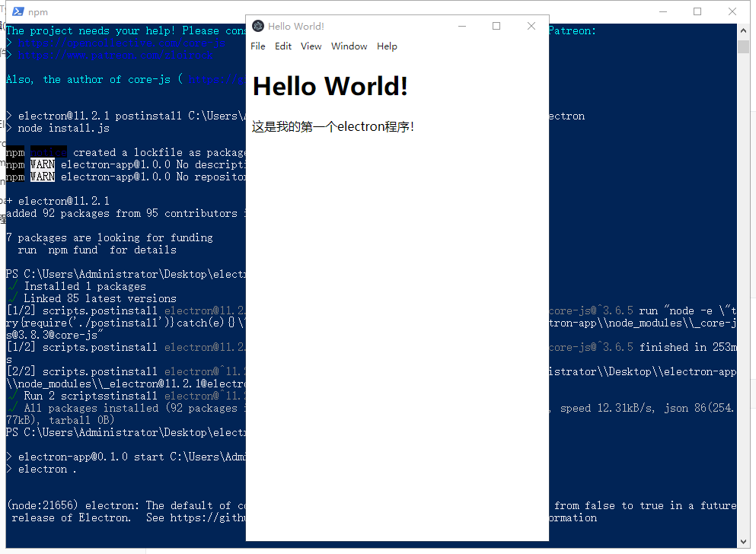This screenshot has width=756, height=554.
Task: Click the 'electron .' command line
Action: (41, 470)
